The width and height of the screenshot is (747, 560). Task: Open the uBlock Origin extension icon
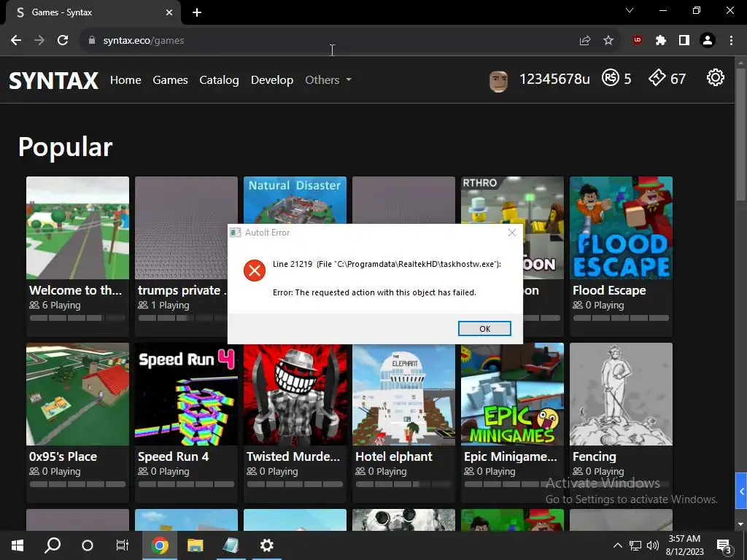[638, 41]
